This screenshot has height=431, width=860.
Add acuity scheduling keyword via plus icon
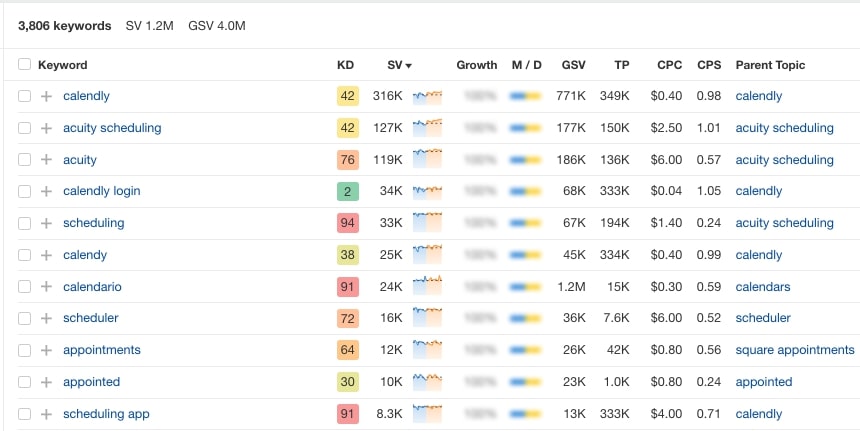click(46, 128)
